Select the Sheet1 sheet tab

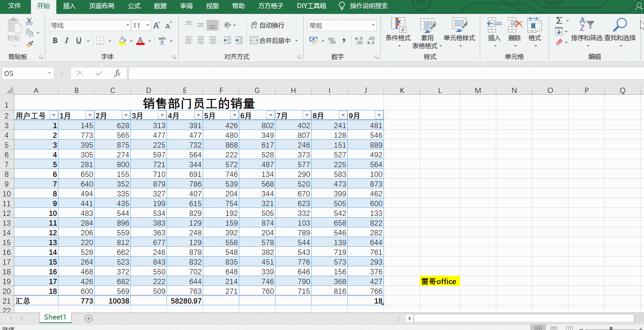55,317
